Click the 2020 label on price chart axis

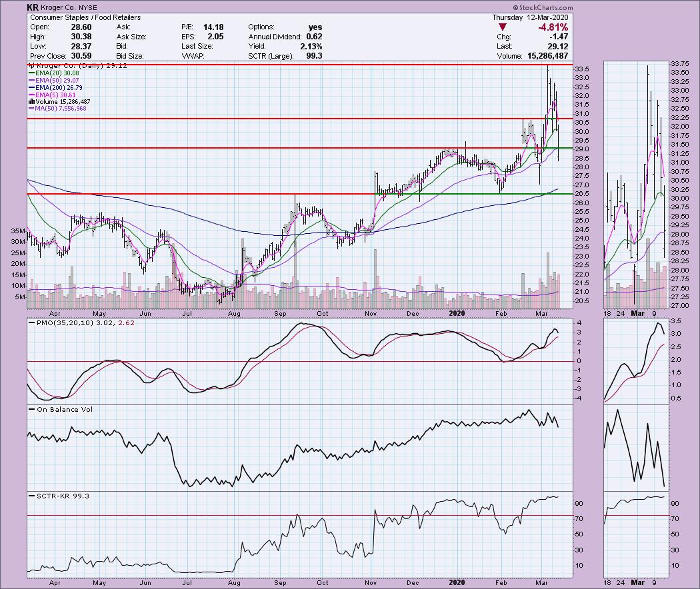click(457, 313)
